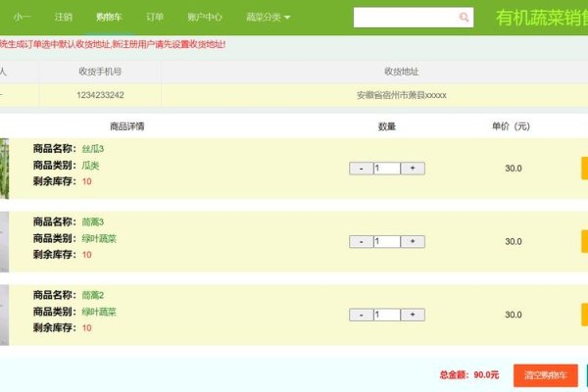Click the 总金额: 90.0元 total text
The height and width of the screenshot is (392, 588).
[x=469, y=374]
